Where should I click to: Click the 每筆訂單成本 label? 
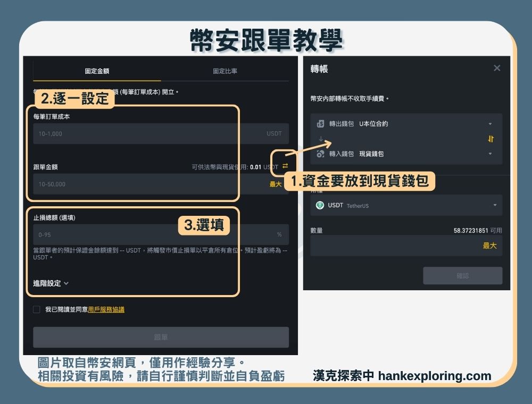52,116
